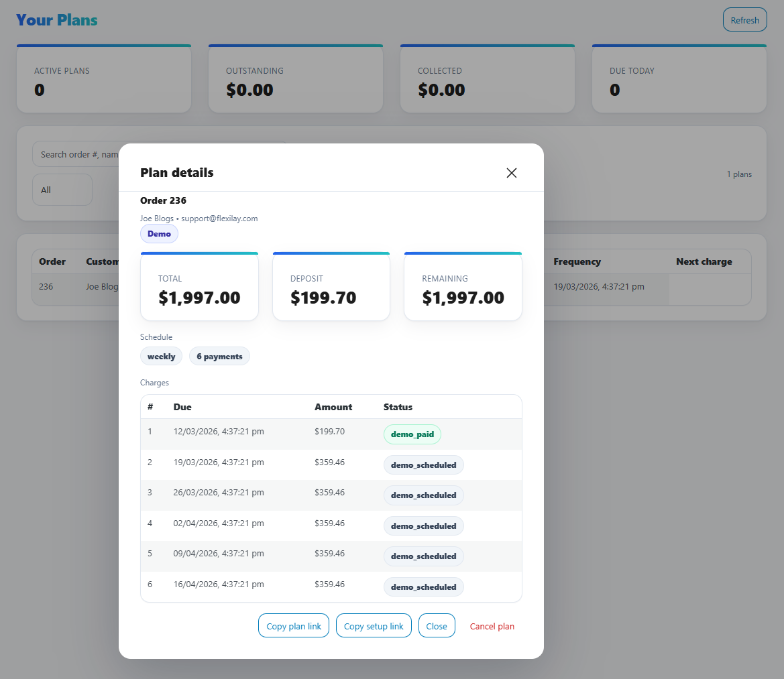Click the $359.46 amount in charge row 6
Image resolution: width=784 pixels, height=679 pixels.
tap(329, 584)
